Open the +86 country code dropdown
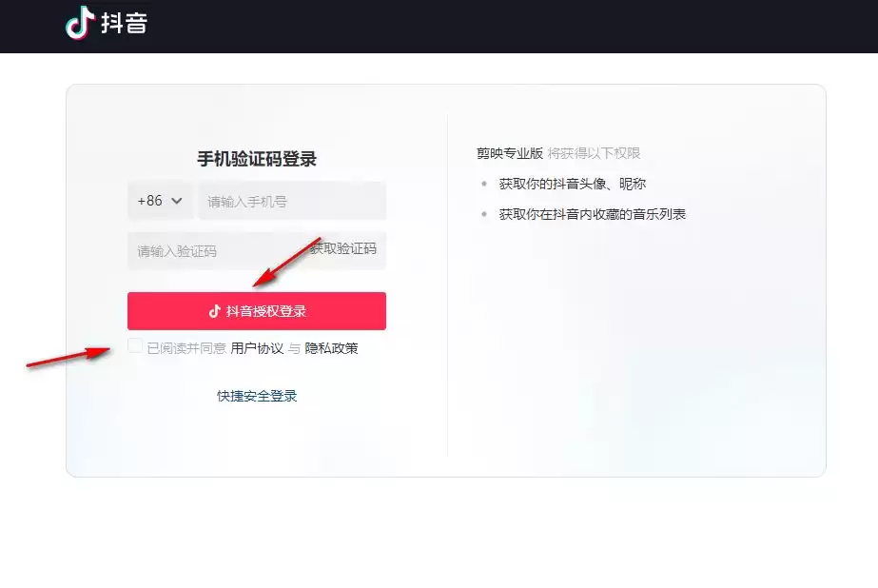This screenshot has width=878, height=588. [160, 201]
